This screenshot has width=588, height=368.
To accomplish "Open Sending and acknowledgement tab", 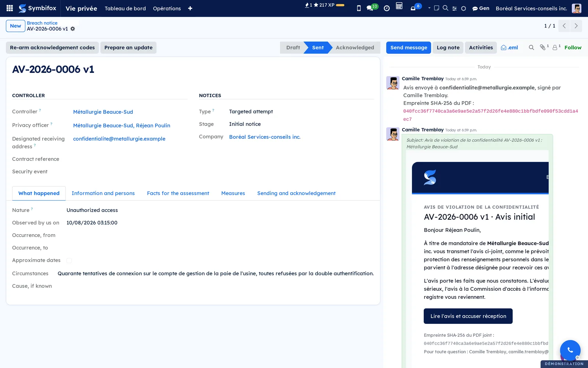I will pos(296,193).
